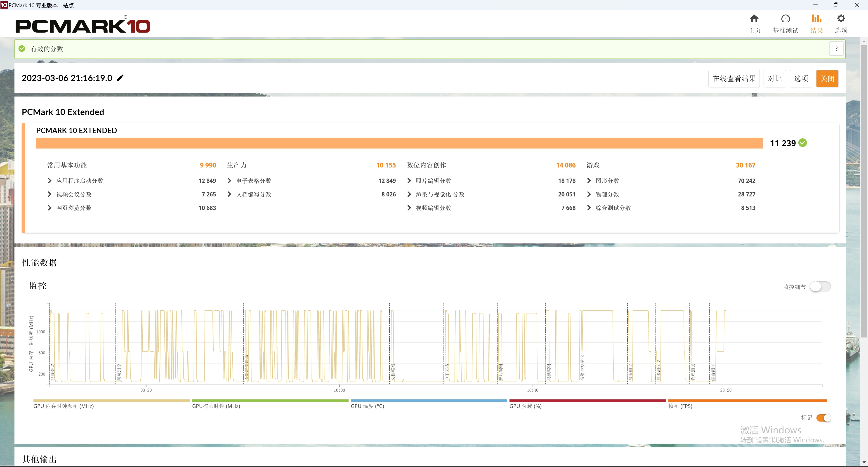Image resolution: width=868 pixels, height=467 pixels.
Task: Click the home icon for 主页
Action: 754,19
